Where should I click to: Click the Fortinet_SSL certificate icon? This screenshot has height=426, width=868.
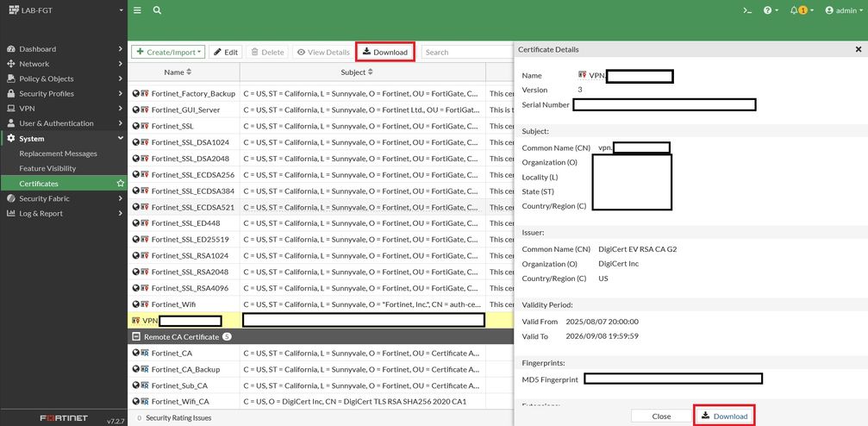(145, 126)
